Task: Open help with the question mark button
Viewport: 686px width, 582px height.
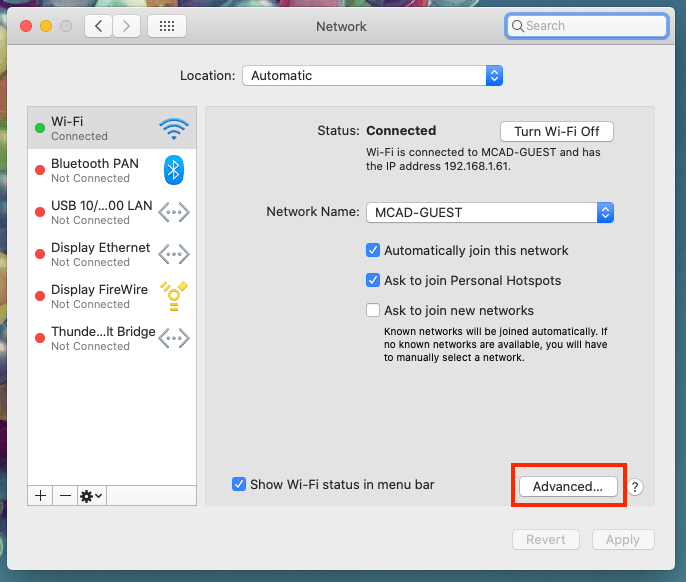Action: pyautogui.click(x=635, y=487)
